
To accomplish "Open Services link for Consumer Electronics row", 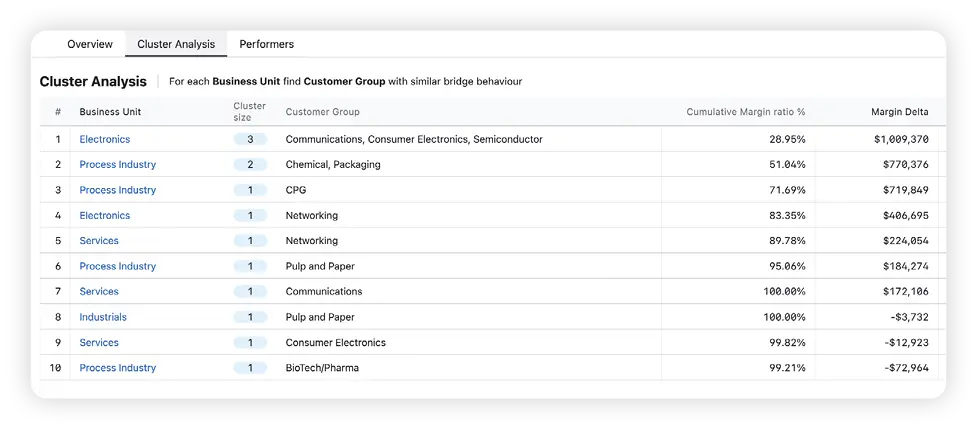I will pyautogui.click(x=99, y=343).
